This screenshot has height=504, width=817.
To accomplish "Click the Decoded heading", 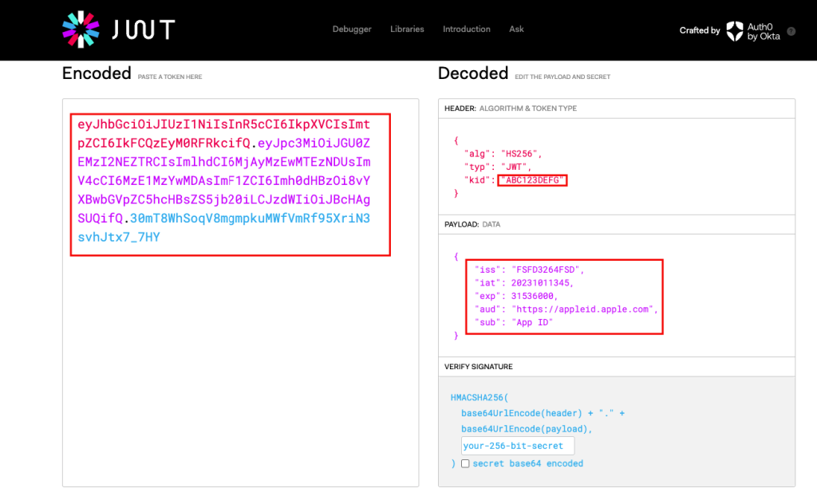I will click(x=472, y=73).
